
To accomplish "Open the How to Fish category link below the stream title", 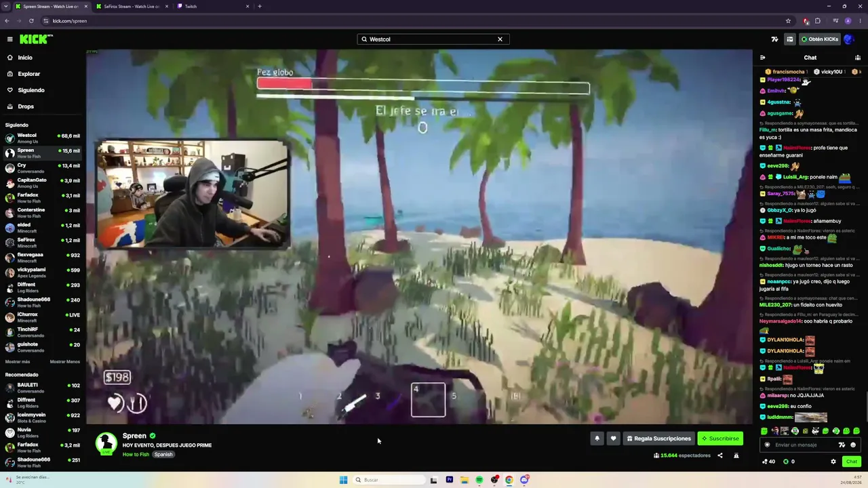I will [x=136, y=454].
